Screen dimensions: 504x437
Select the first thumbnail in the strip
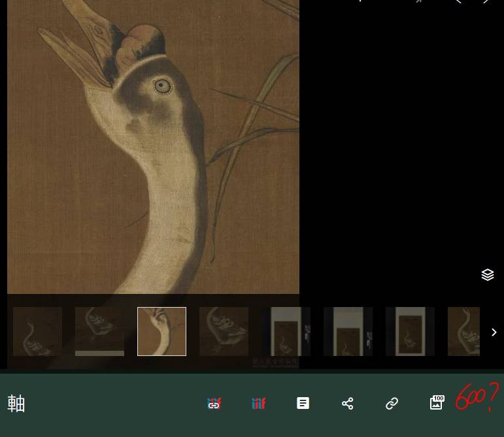coord(37,331)
